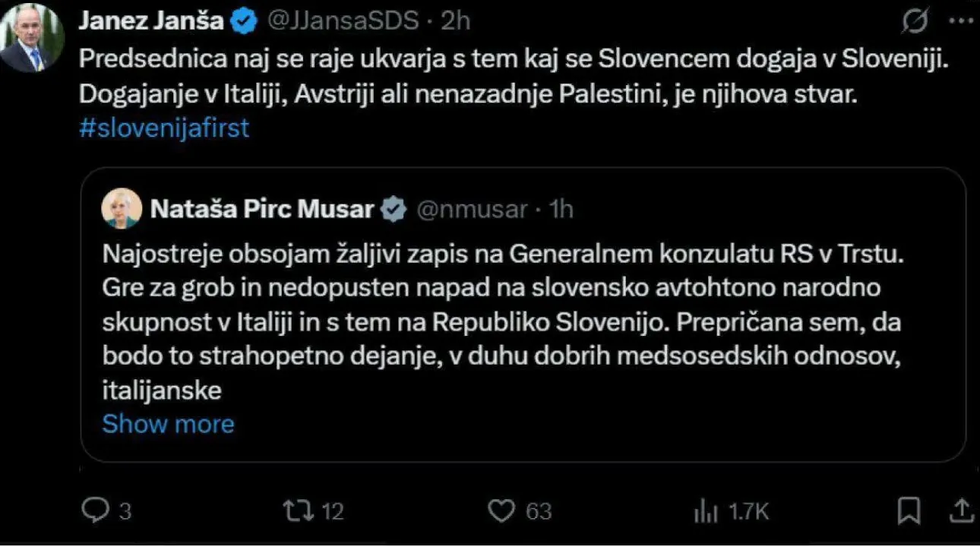
Task: Like the tweet using the heart icon
Action: (501, 511)
